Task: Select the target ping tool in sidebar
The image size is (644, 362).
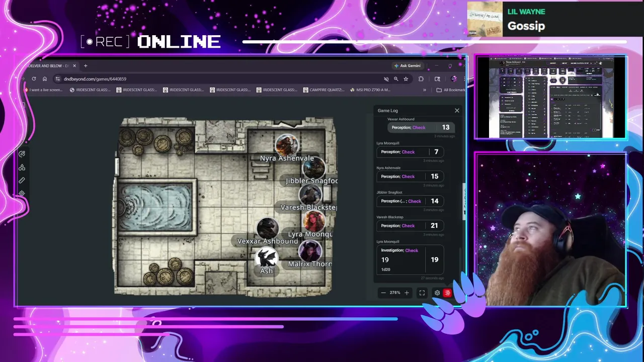Action: (x=22, y=193)
